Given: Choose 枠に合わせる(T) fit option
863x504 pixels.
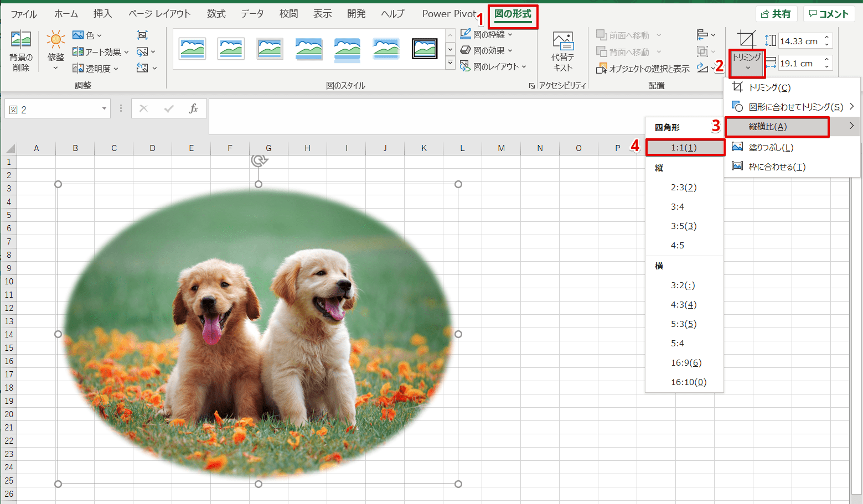Looking at the screenshot, I should pos(792,167).
